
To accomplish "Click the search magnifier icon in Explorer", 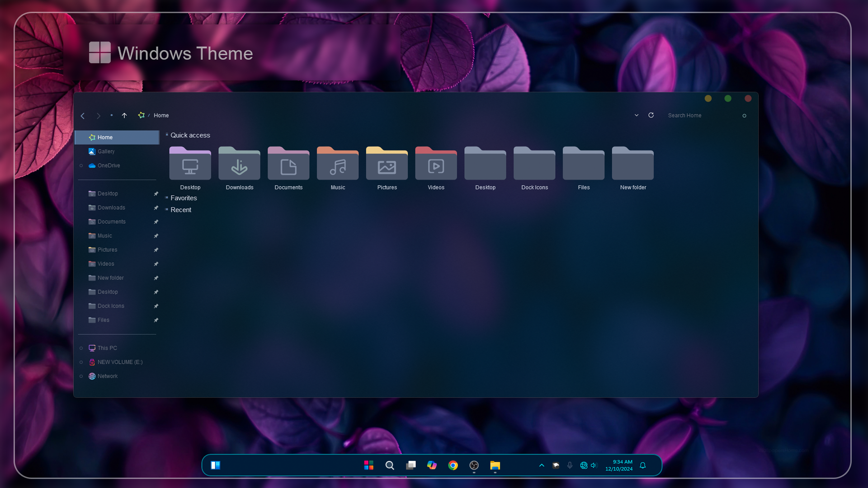I will [x=744, y=116].
